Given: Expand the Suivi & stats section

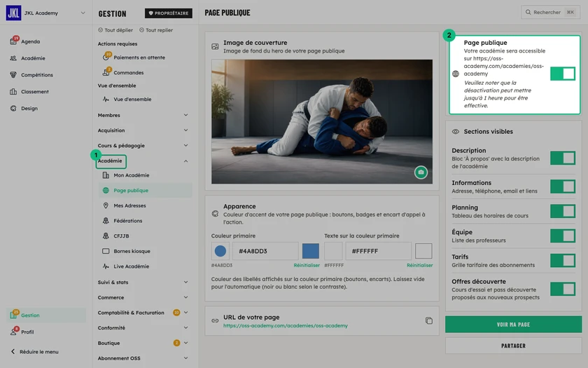Looking at the screenshot, I should (x=185, y=282).
